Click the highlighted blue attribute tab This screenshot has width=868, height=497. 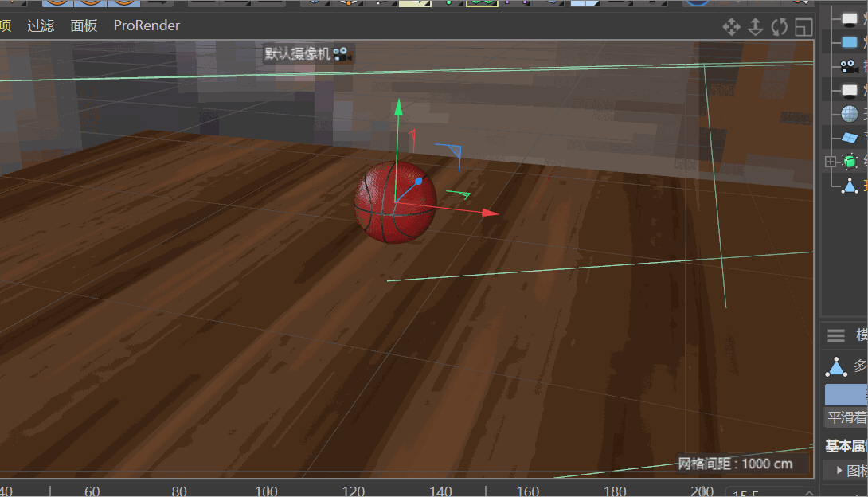point(846,394)
